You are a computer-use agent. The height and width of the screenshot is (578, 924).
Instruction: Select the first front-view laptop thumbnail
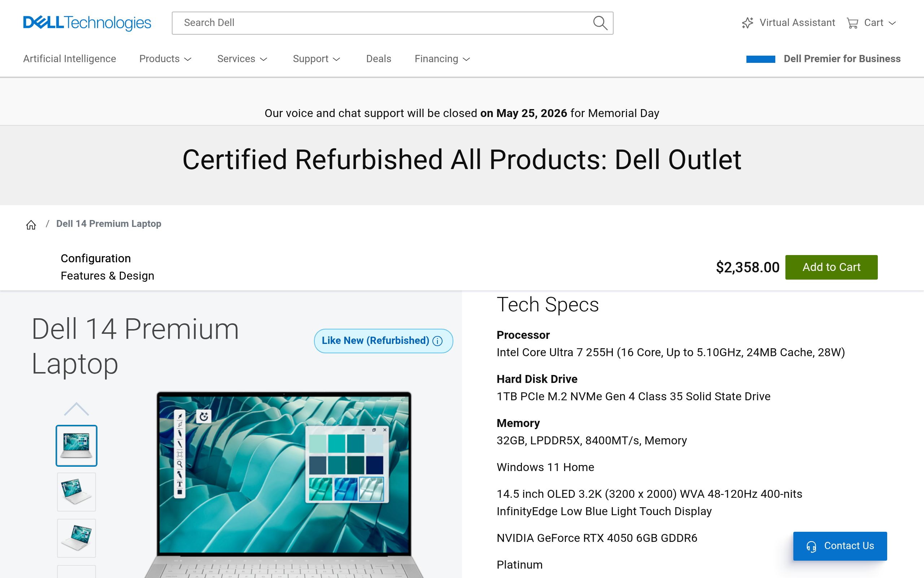point(77,446)
